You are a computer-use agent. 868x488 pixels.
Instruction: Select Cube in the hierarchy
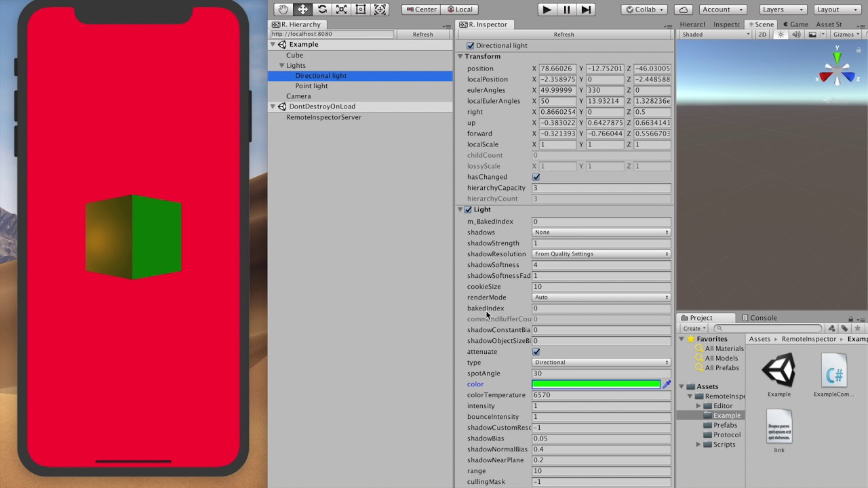294,56
